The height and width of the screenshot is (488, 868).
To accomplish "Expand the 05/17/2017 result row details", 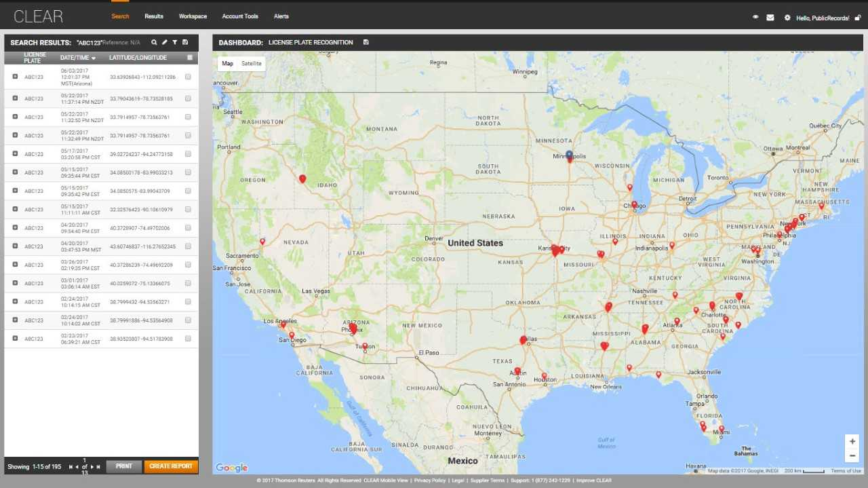I will [x=14, y=153].
